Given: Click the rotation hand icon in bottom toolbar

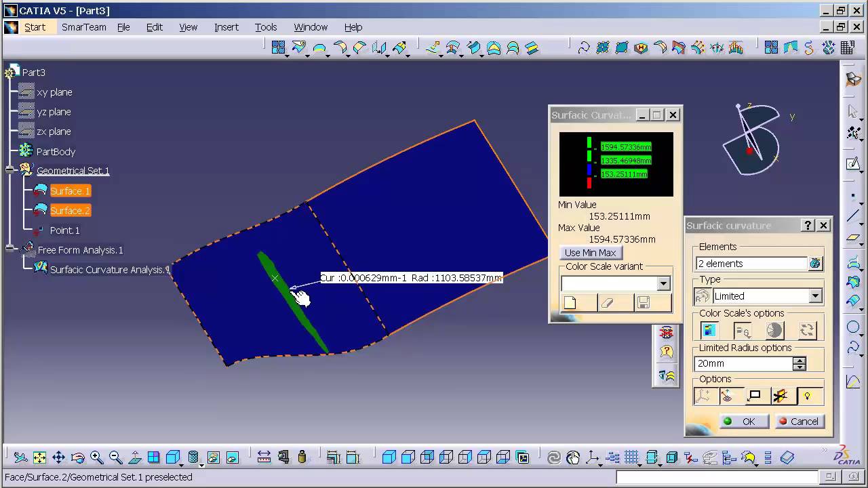Looking at the screenshot, I should (573, 457).
